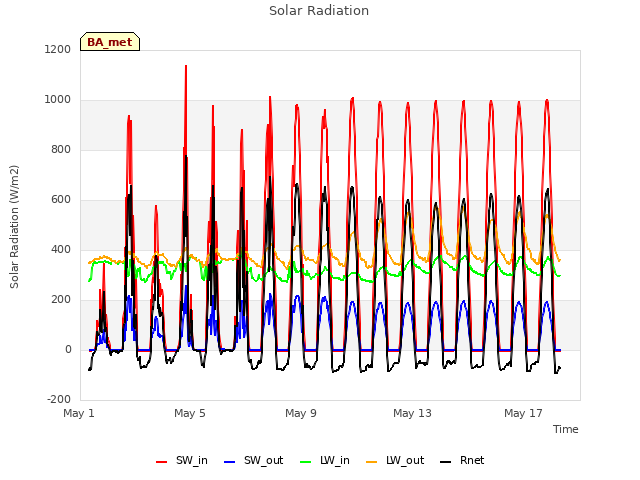Click the 1200 y-axis tick label
Image resolution: width=640 pixels, height=480 pixels.
[x=58, y=49]
